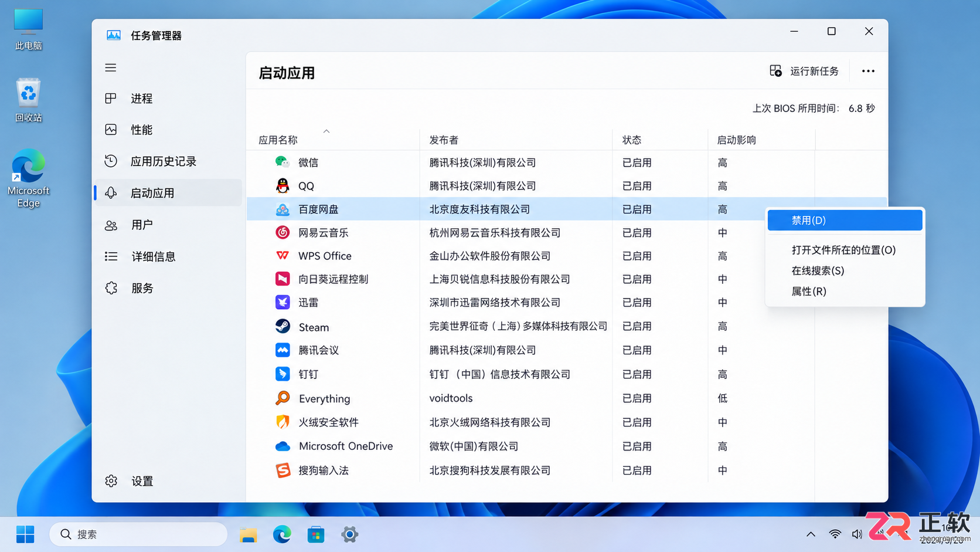Click the 腾讯会议 app icon
Image resolution: width=980 pixels, height=552 pixels.
pos(283,350)
